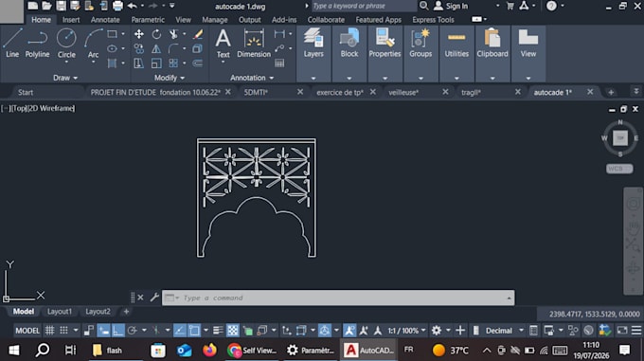Click the command line input field
Viewport: 644px width, 361px height.
coord(338,298)
